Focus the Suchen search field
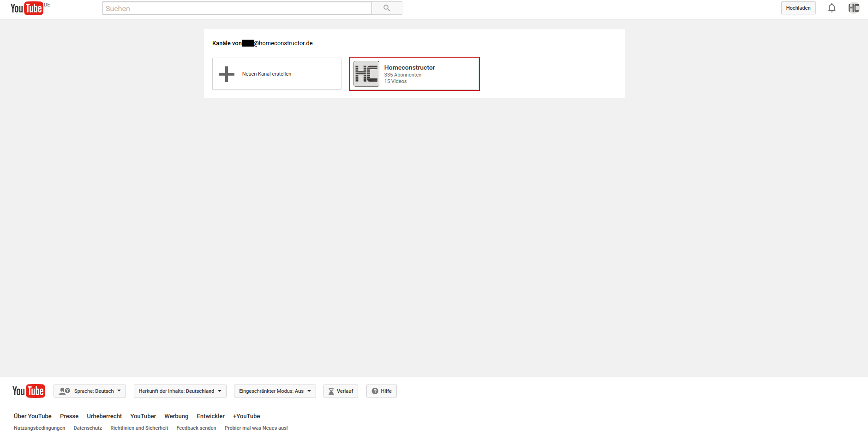Image resolution: width=868 pixels, height=438 pixels. [x=237, y=8]
